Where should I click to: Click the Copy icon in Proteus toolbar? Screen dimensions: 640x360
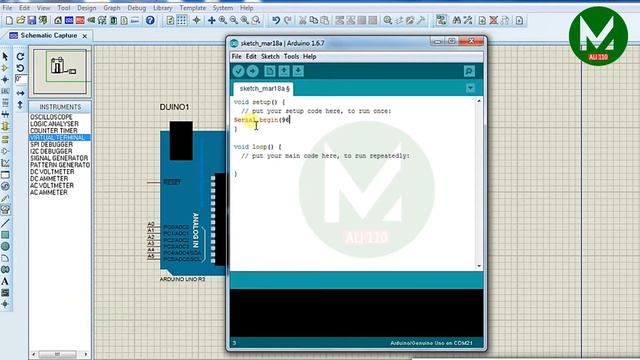(313, 20)
